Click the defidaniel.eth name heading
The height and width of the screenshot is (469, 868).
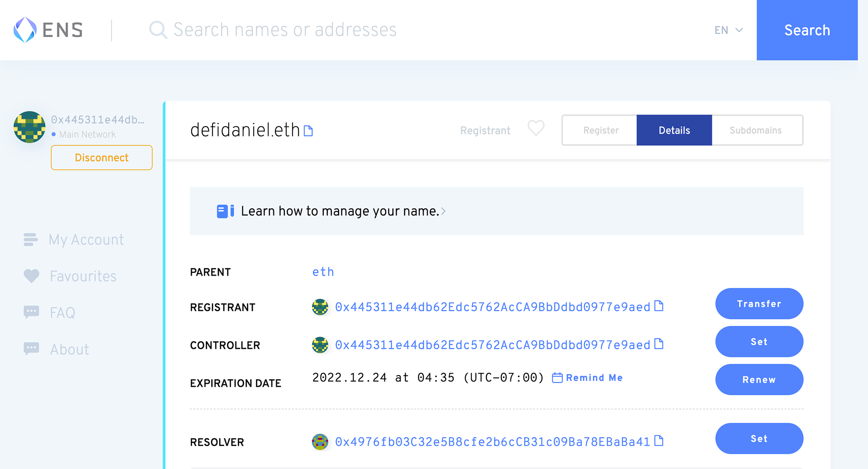tap(245, 130)
